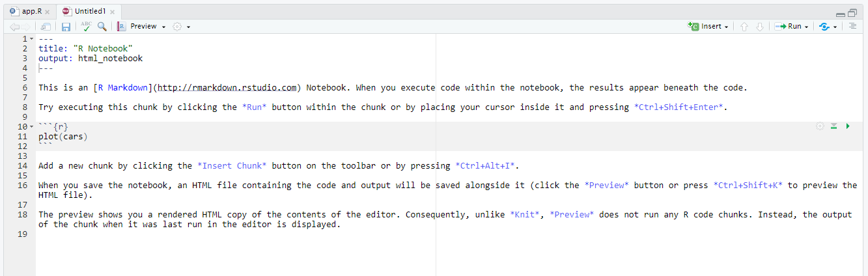
Task: Toggle document outline icon
Action: (x=852, y=27)
